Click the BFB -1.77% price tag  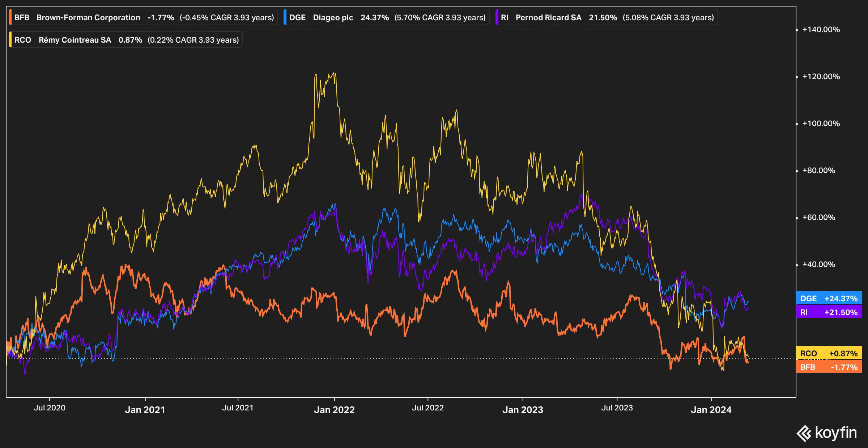(x=829, y=367)
